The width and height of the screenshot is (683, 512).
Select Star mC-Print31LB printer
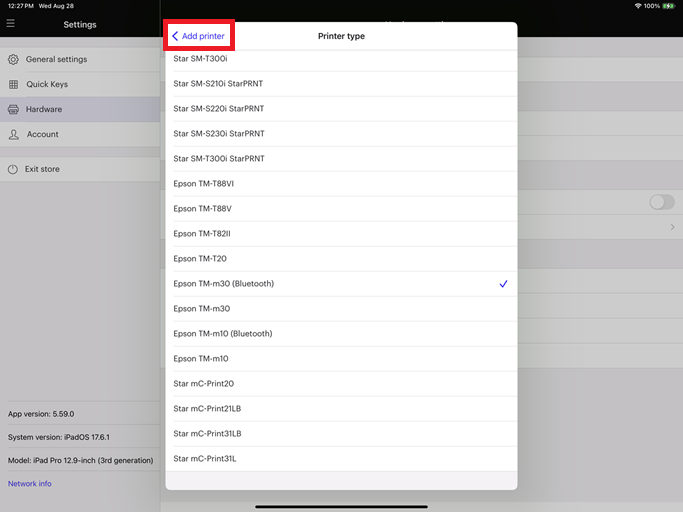pos(342,434)
